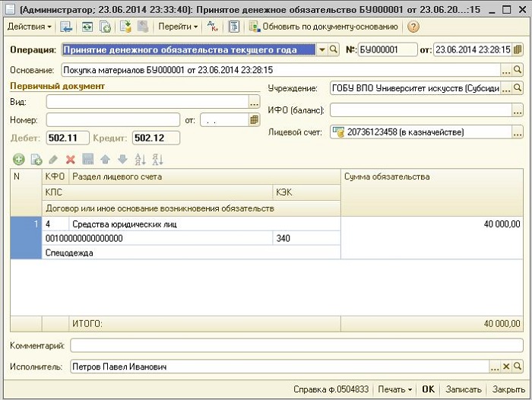Open calendar icon next to document date

[517, 50]
